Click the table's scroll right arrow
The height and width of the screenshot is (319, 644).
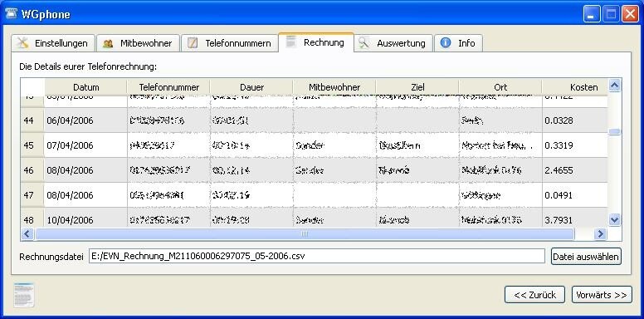(600, 234)
